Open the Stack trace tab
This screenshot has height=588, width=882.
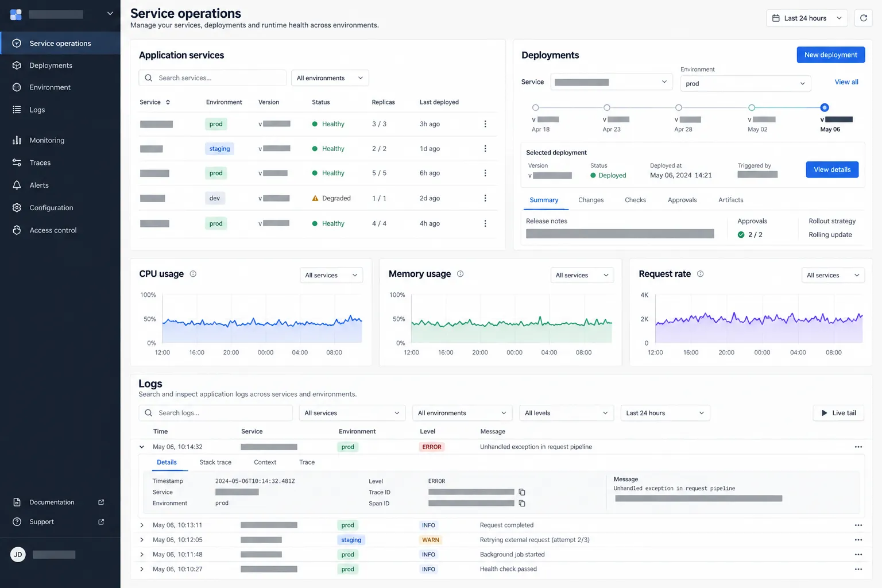point(215,462)
